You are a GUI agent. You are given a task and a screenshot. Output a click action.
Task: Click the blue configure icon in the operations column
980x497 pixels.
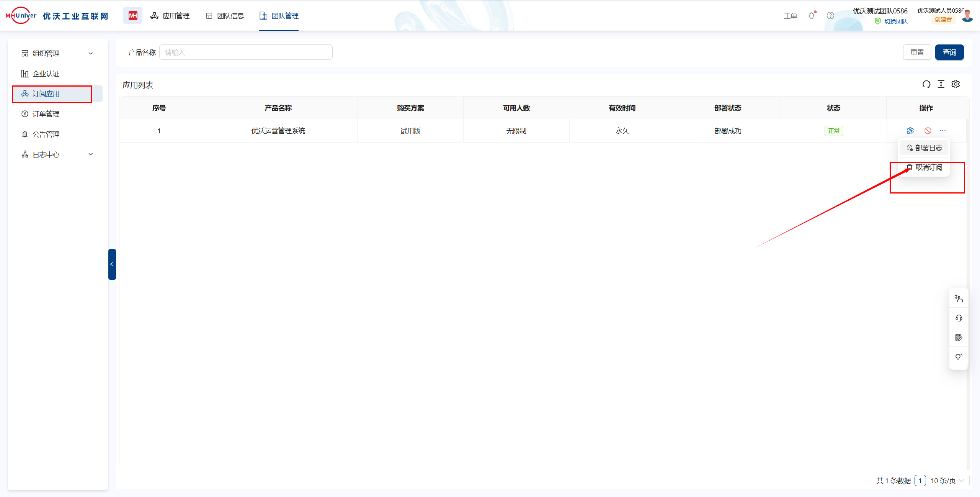click(910, 131)
